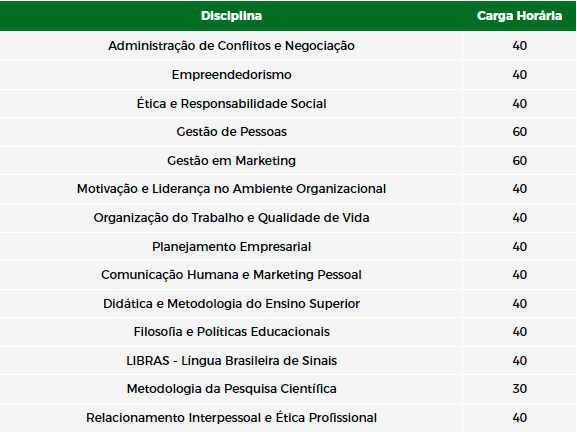
Task: Select Organização do Trabalho e Qualidade de Vida
Action: tap(231, 218)
